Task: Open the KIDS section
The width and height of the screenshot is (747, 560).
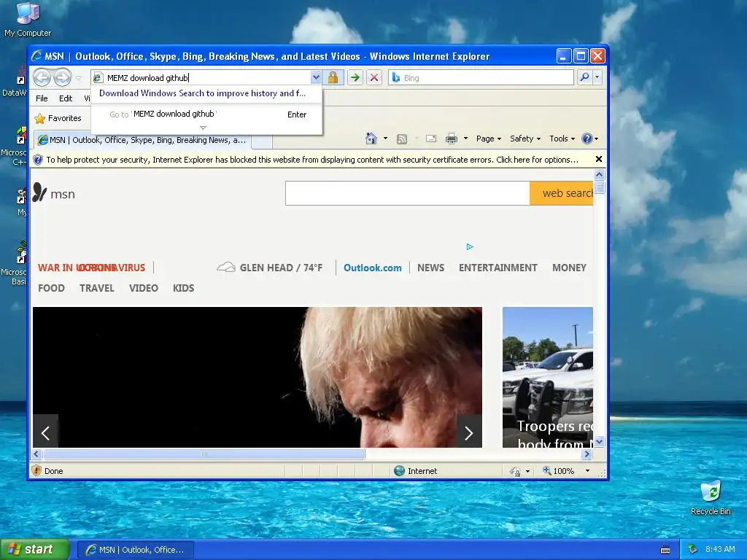Action: (183, 288)
